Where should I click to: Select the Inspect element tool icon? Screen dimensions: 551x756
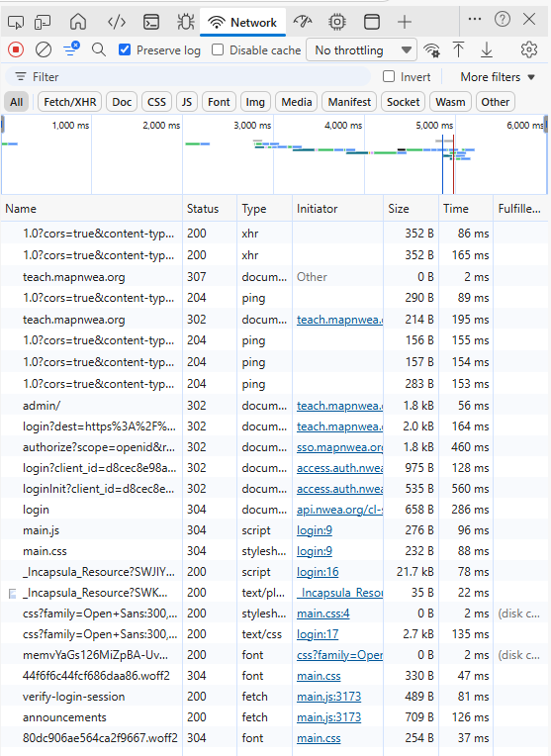point(16,22)
